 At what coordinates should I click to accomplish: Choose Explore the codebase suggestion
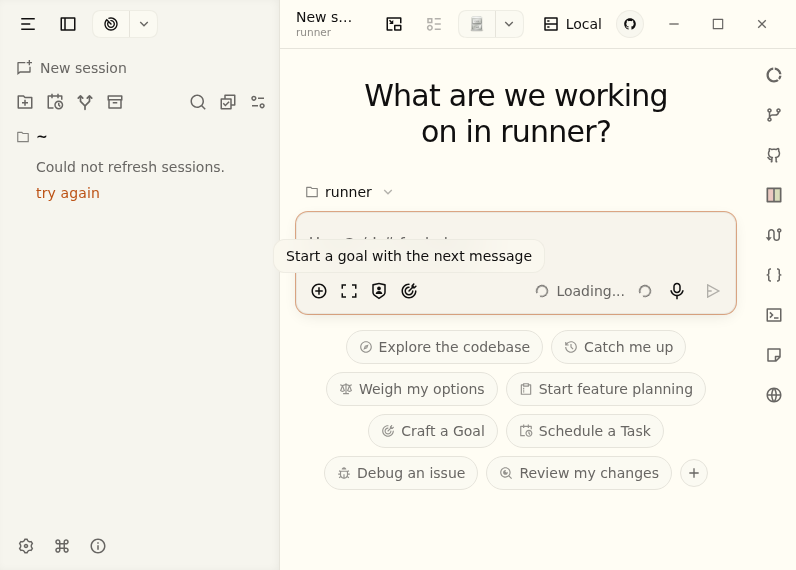coord(444,347)
